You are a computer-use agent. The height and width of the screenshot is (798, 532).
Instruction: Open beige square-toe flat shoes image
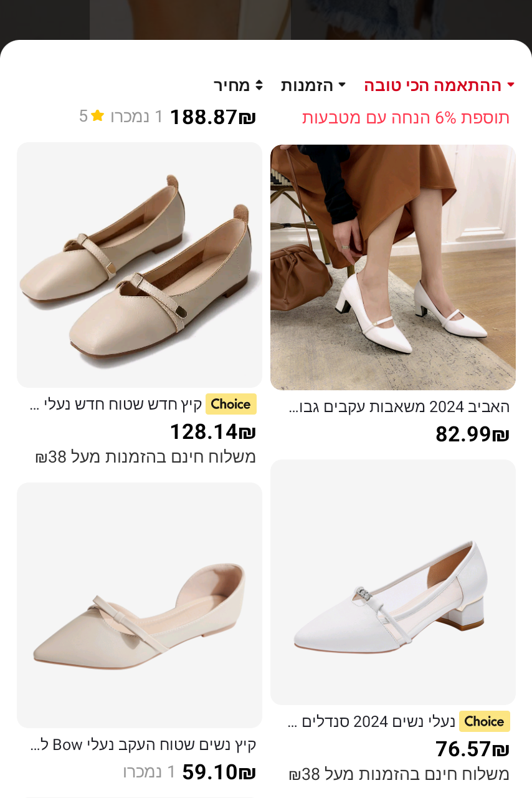click(140, 265)
